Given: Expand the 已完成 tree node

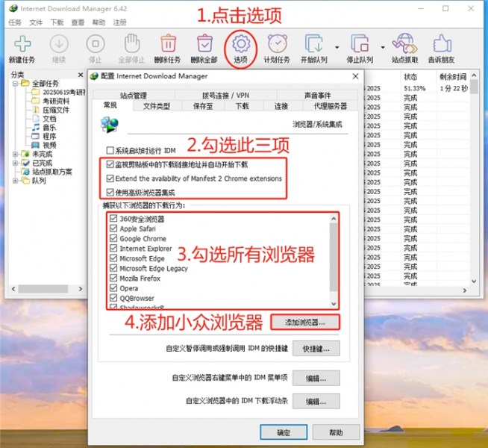Looking at the screenshot, I should [x=15, y=163].
